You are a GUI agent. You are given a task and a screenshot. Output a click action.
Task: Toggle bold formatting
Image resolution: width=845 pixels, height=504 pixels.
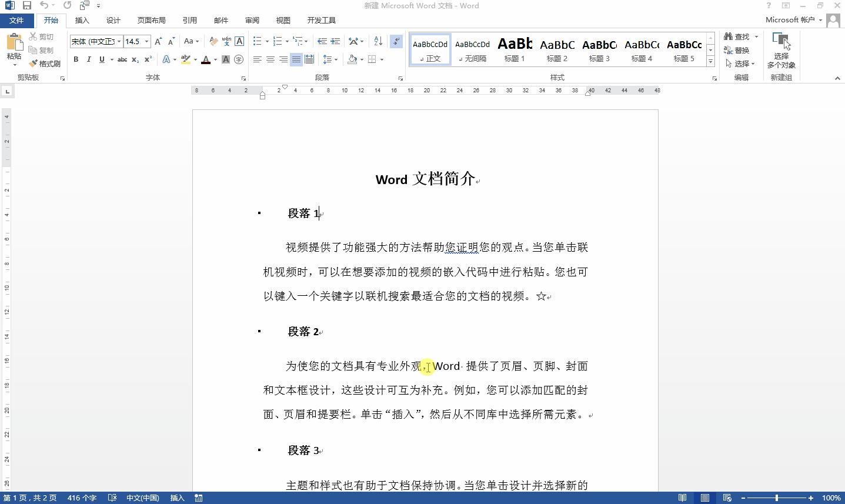tap(75, 59)
